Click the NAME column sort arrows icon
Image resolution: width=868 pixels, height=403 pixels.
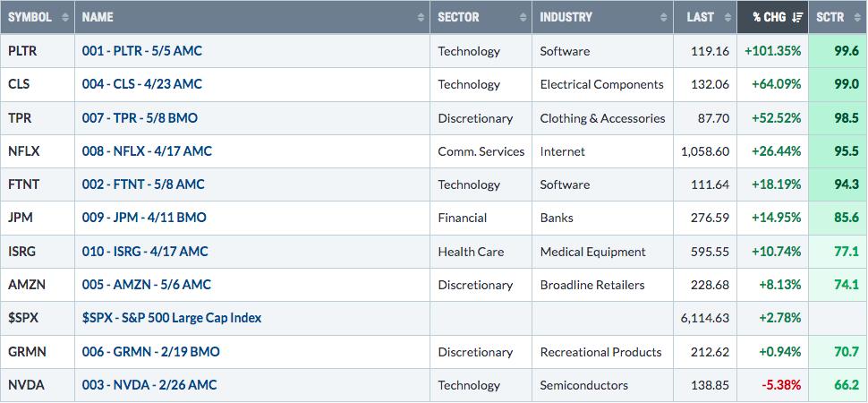tap(421, 17)
